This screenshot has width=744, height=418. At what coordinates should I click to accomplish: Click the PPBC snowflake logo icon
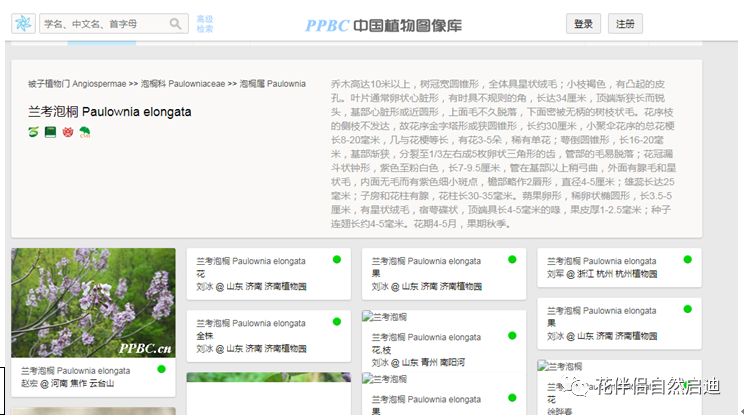pyautogui.click(x=23, y=23)
